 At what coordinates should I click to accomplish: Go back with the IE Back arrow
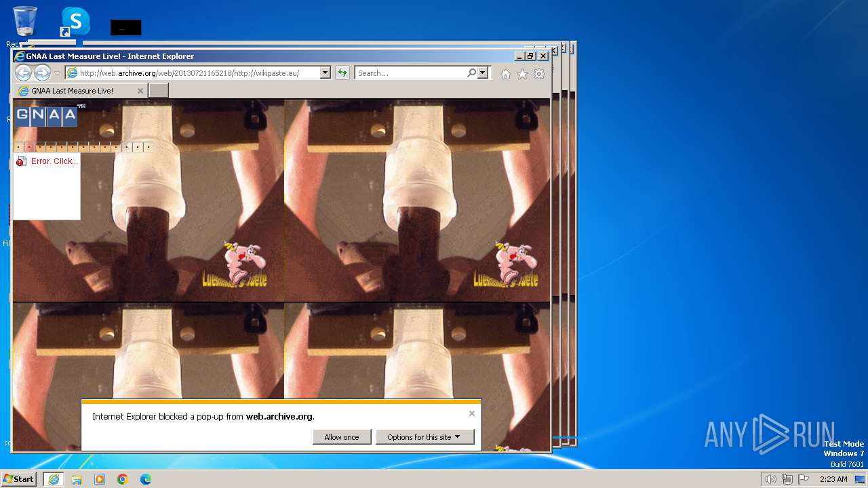pyautogui.click(x=23, y=73)
